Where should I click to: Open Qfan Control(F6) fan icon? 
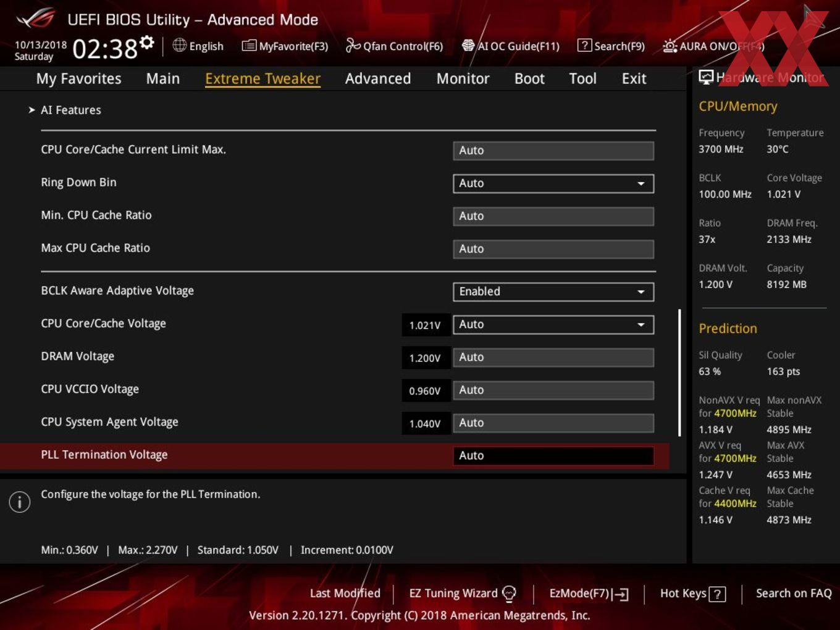353,45
